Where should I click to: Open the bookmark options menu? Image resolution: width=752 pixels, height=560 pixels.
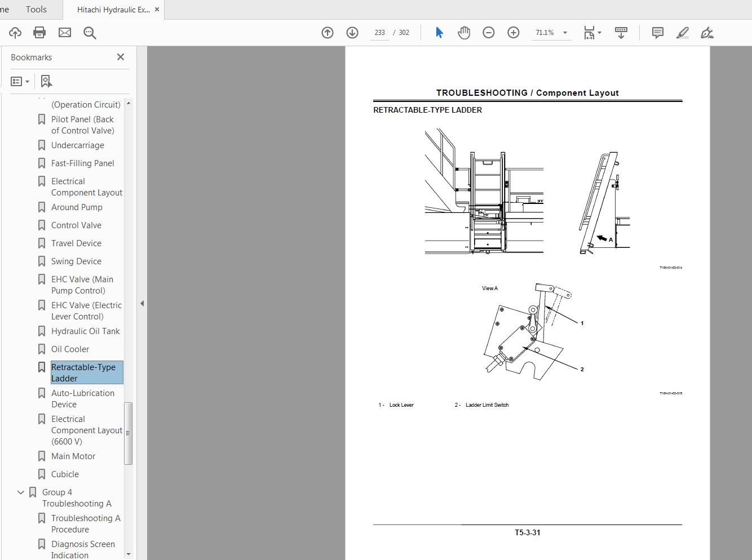coord(20,81)
